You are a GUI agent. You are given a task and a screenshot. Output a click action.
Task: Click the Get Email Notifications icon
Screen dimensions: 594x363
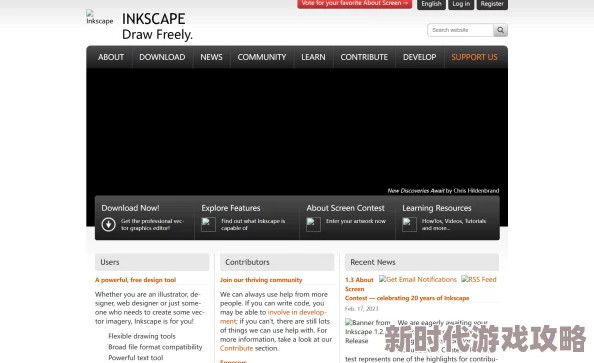[417, 279]
